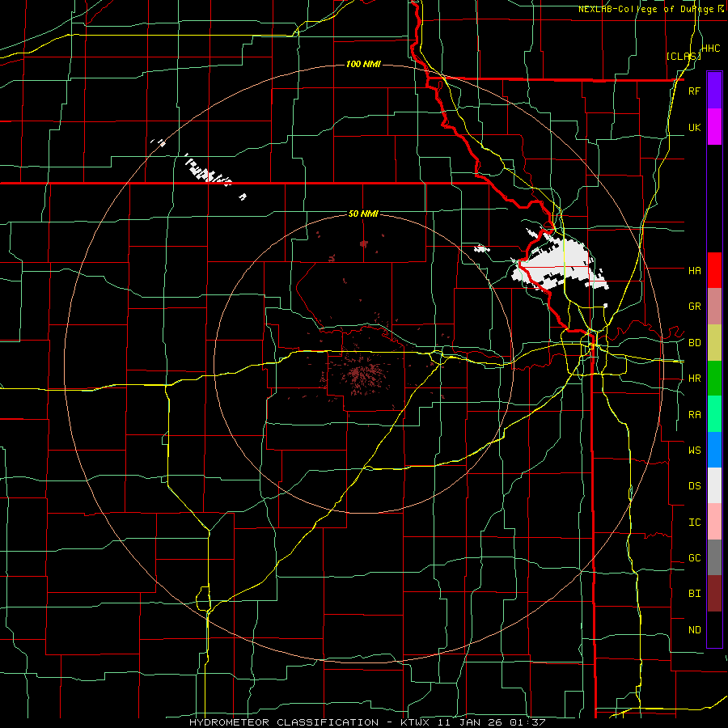The image size is (728, 728).
Task: Click the GC legend label
Action: [x=694, y=558]
